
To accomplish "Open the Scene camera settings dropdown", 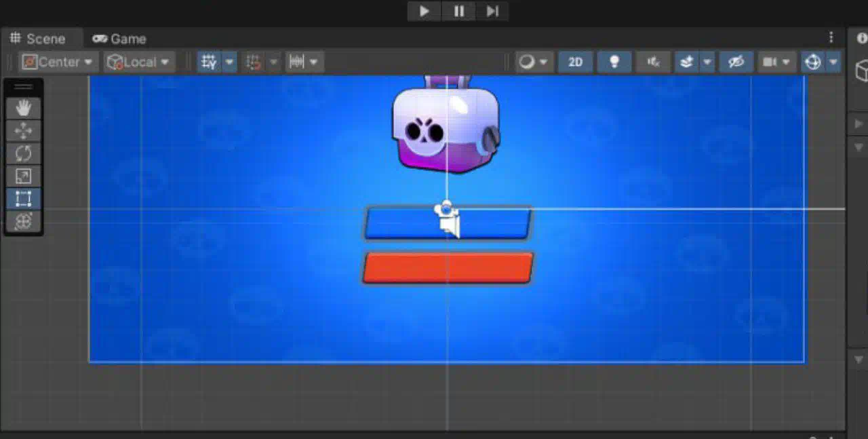I will coord(776,62).
